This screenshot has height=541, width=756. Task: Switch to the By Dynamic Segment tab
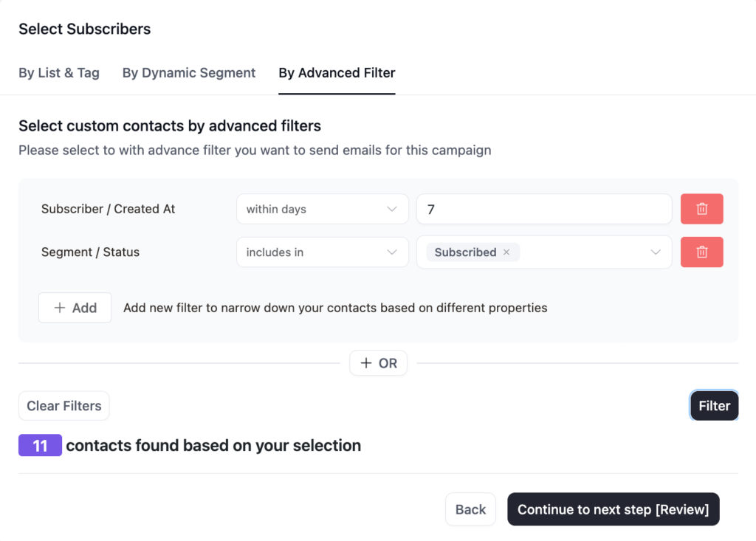[x=189, y=73]
